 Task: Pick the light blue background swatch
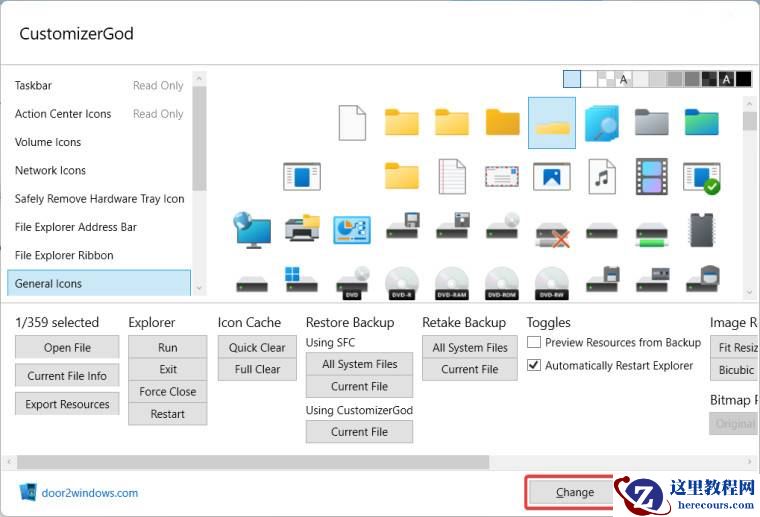[x=571, y=79]
